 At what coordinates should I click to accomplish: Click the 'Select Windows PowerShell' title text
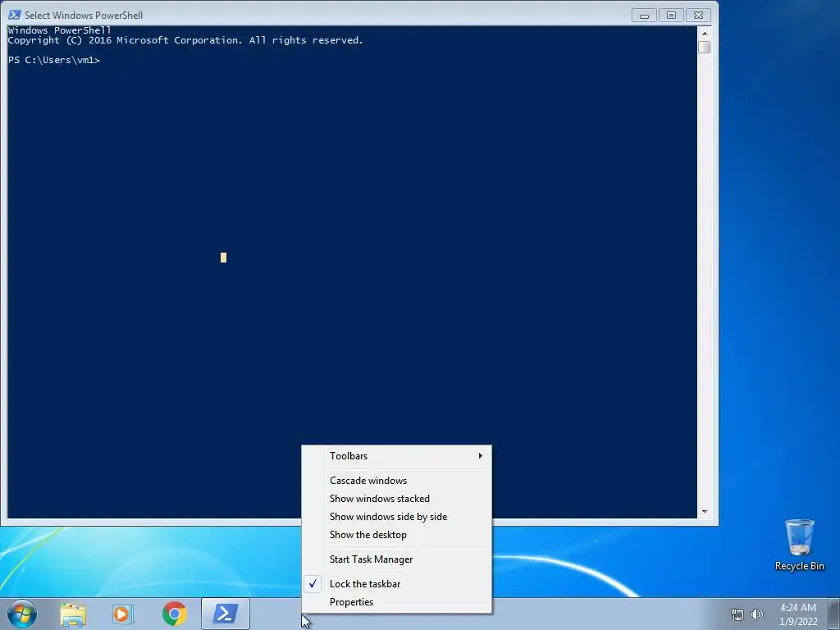[84, 16]
